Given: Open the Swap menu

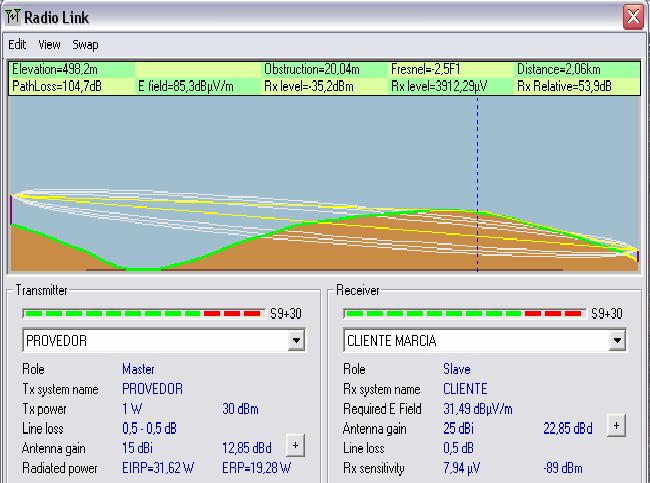Looking at the screenshot, I should click(85, 44).
